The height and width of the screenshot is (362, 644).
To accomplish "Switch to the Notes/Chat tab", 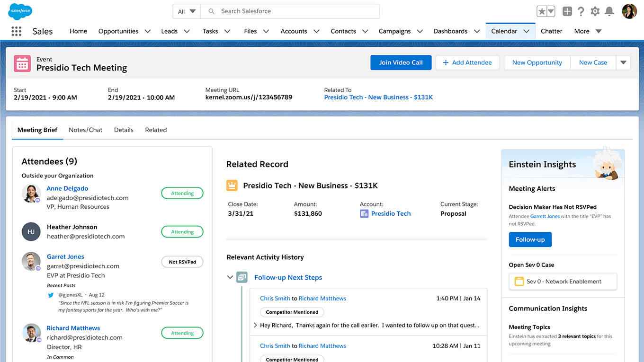I will (85, 130).
